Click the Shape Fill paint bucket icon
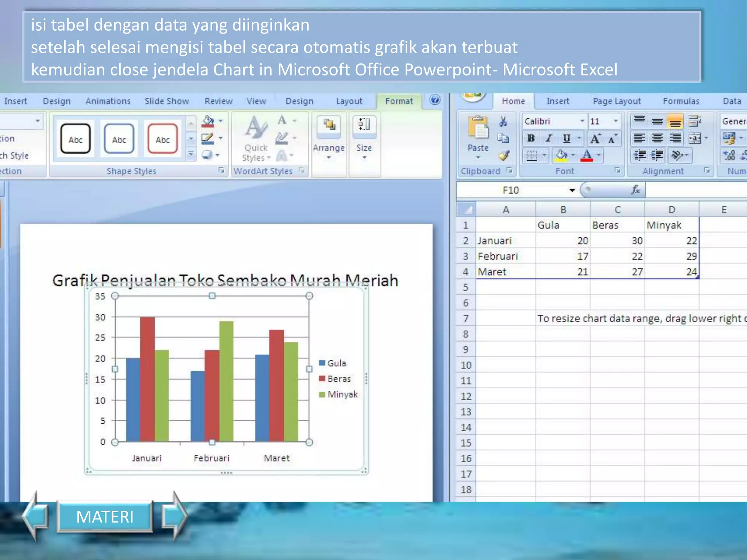747x560 pixels. point(208,121)
